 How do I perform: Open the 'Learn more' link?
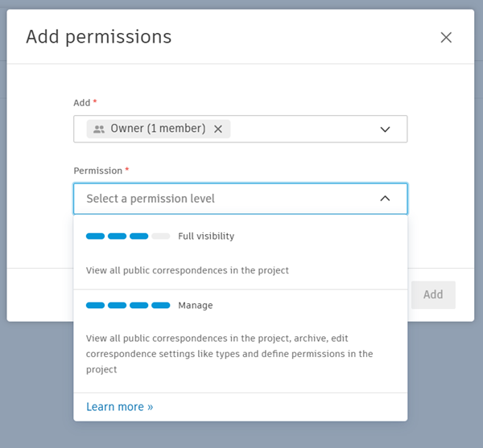pyautogui.click(x=119, y=407)
